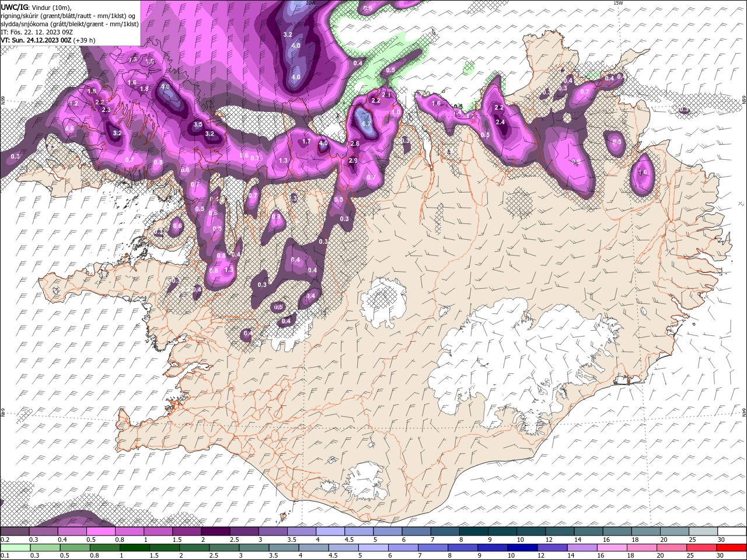Click the "0.1" label on the rain legend
This screenshot has height=560, width=747.
[x=4, y=556]
